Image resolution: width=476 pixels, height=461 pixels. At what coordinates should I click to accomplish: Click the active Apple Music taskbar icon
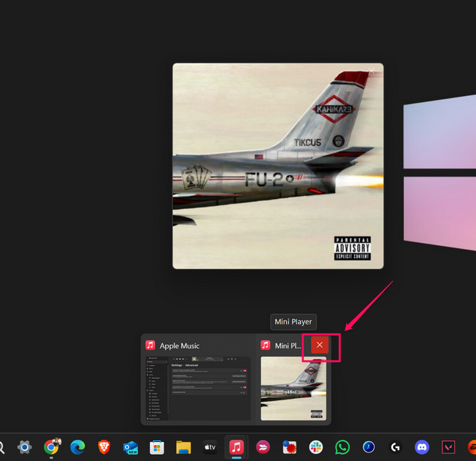(236, 447)
